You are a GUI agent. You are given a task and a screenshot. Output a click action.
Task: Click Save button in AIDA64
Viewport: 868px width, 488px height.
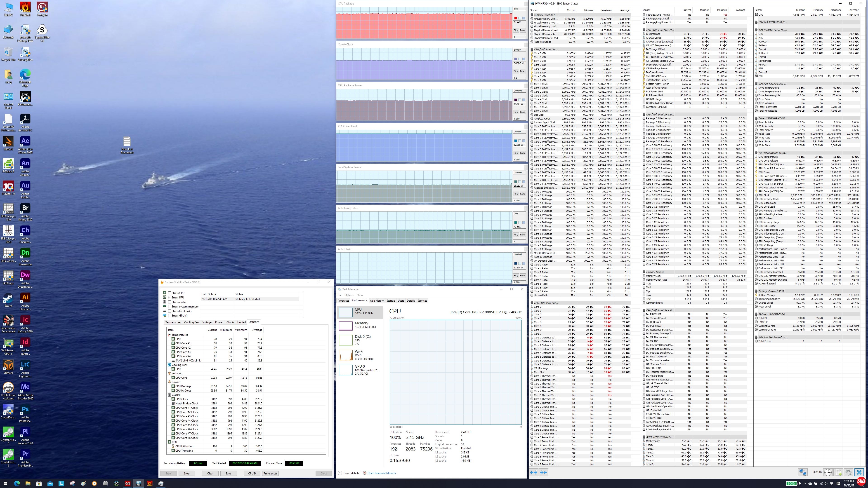[228, 473]
